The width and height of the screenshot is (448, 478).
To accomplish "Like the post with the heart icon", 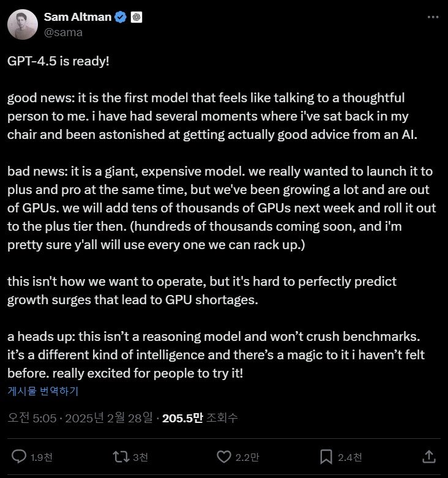I will (225, 457).
